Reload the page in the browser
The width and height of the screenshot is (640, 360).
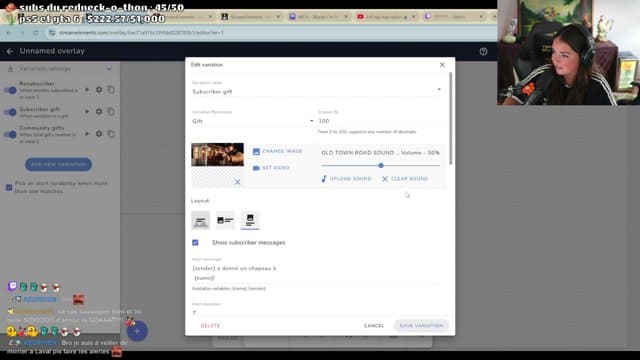[x=36, y=33]
